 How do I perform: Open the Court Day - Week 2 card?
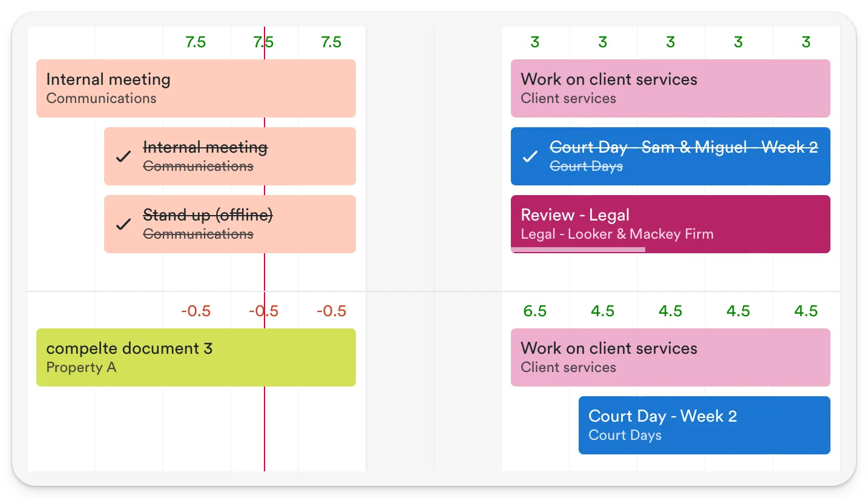pos(704,425)
